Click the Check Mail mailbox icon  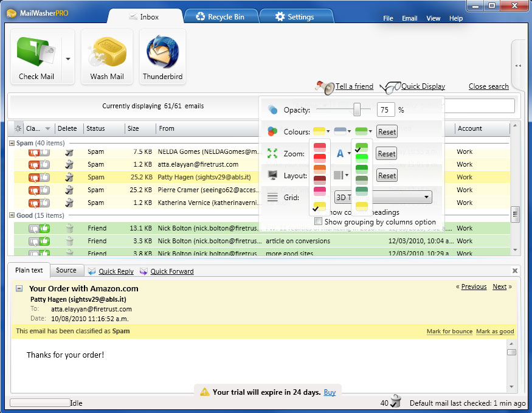tap(36, 52)
